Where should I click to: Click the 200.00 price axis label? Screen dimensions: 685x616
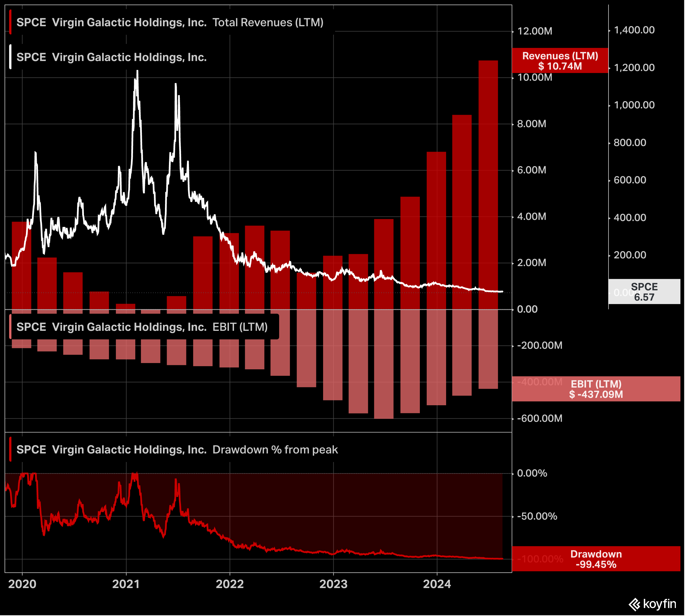[630, 255]
